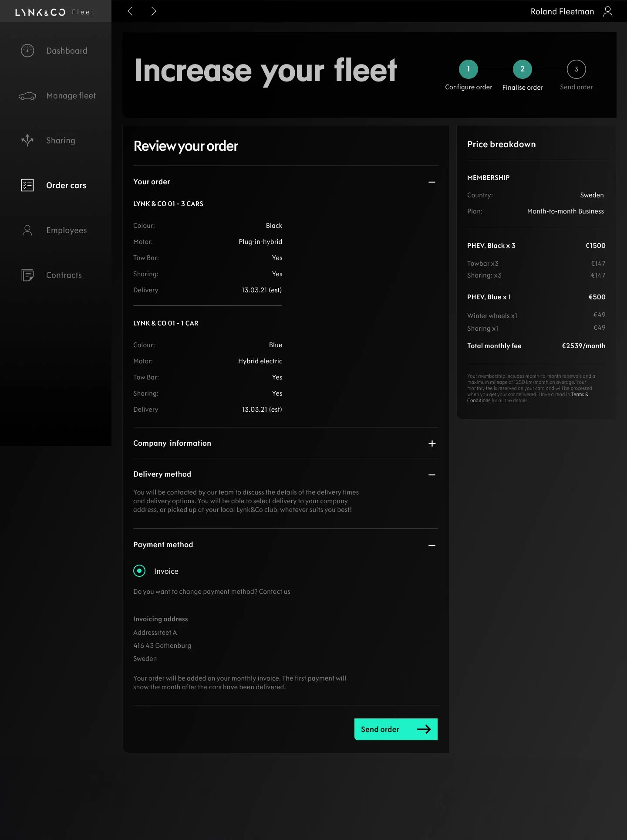This screenshot has height=840, width=627.
Task: Click the Employees person icon
Action: (27, 230)
